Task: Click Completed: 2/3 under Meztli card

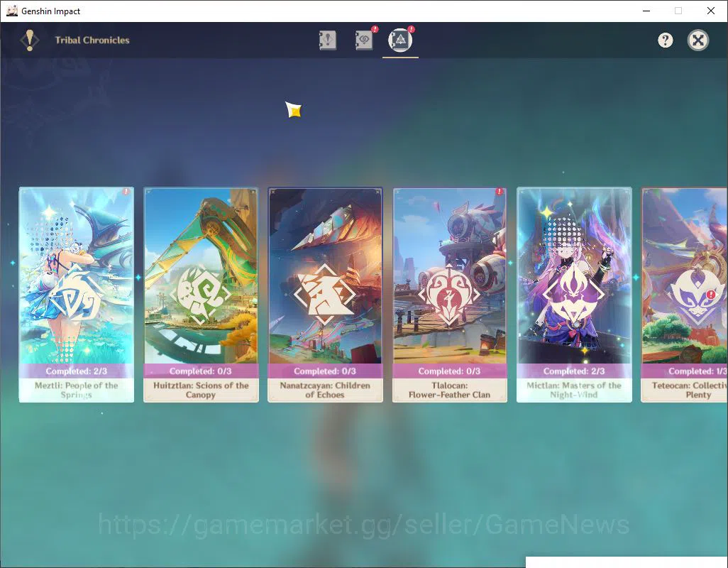Action: tap(77, 371)
